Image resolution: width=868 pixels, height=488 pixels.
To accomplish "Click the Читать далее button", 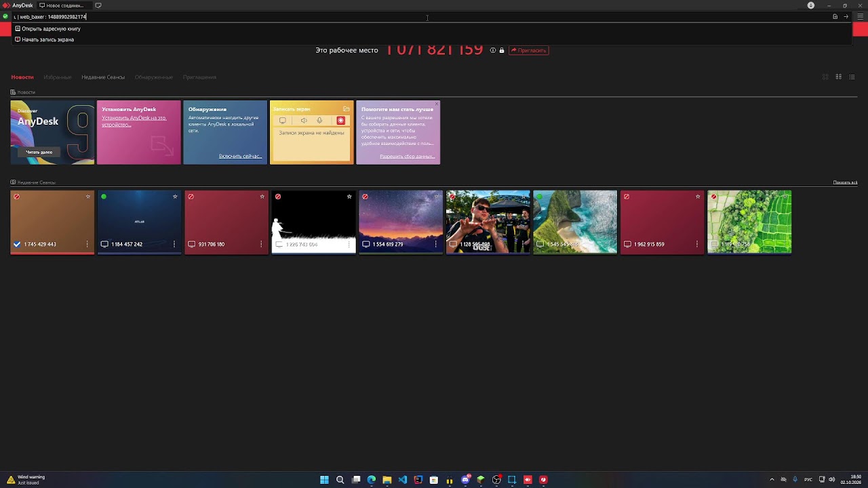I will pyautogui.click(x=39, y=152).
